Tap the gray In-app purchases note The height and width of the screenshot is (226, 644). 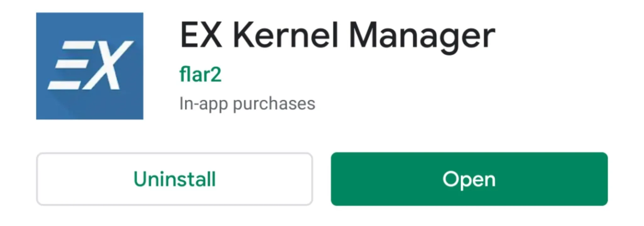tap(247, 104)
